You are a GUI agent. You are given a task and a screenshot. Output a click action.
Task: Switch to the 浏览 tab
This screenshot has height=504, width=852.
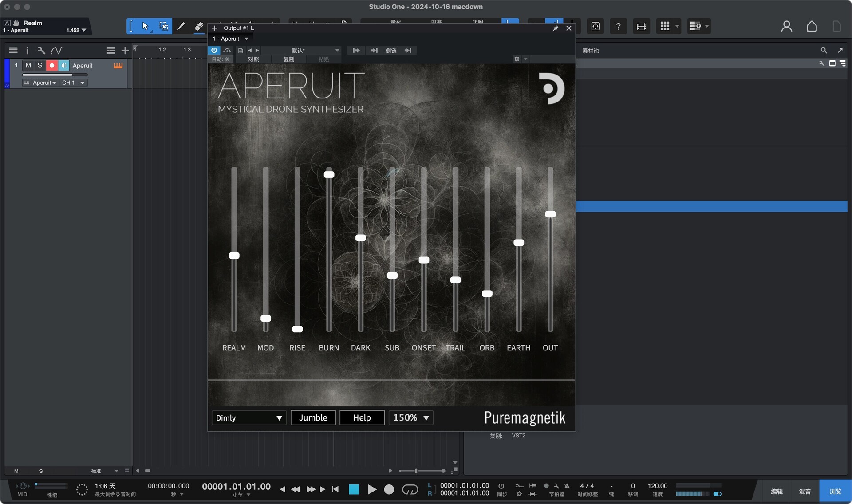835,492
